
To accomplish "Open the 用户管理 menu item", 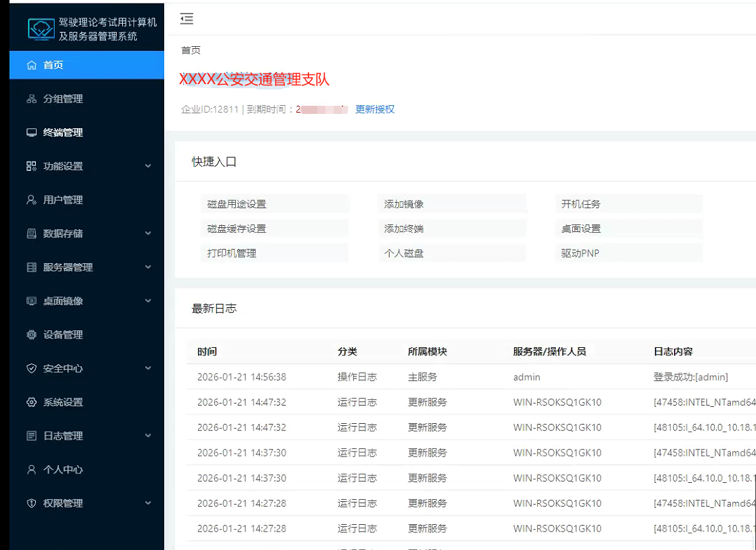I will click(87, 200).
